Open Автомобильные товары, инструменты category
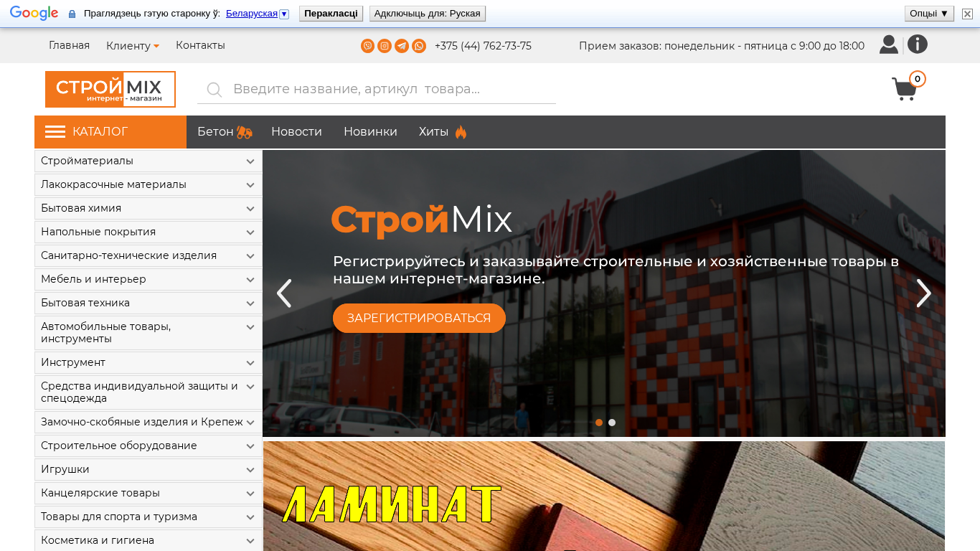This screenshot has height=551, width=980. coord(149,333)
